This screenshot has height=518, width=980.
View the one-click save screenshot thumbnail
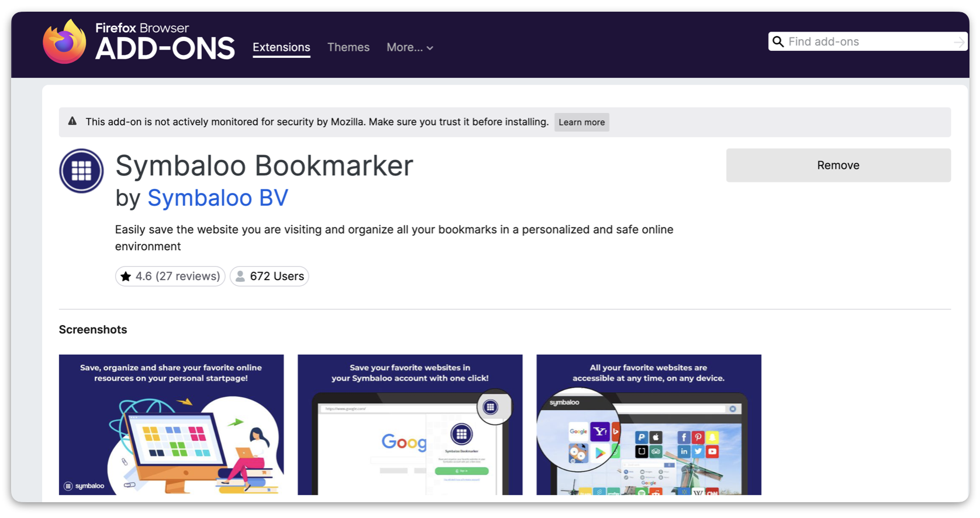410,424
